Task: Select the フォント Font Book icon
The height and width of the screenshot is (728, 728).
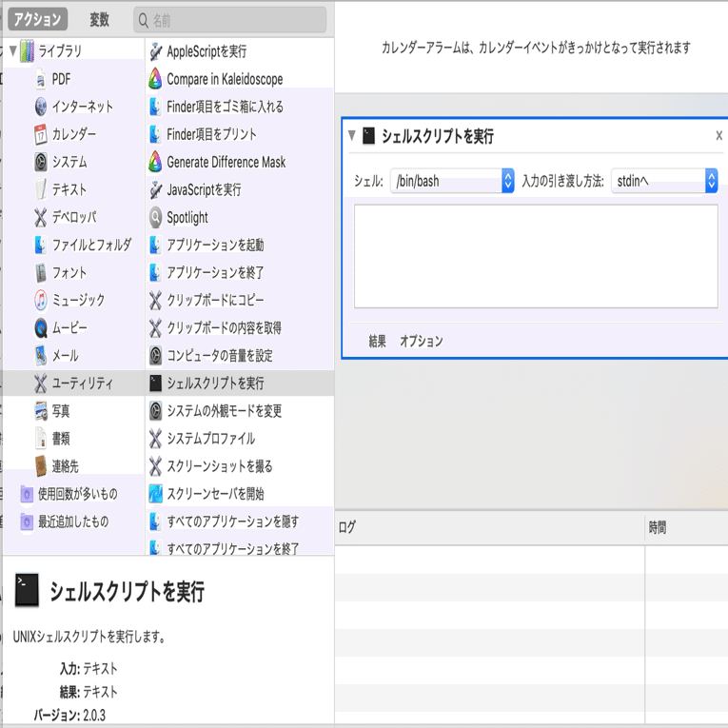Action: pos(40,272)
